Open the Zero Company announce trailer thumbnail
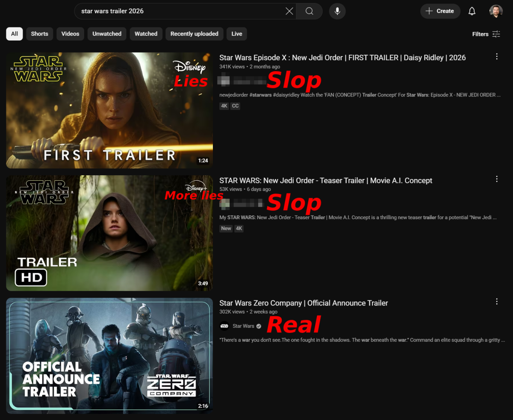Screen dimensions: 513x420 click(109, 355)
